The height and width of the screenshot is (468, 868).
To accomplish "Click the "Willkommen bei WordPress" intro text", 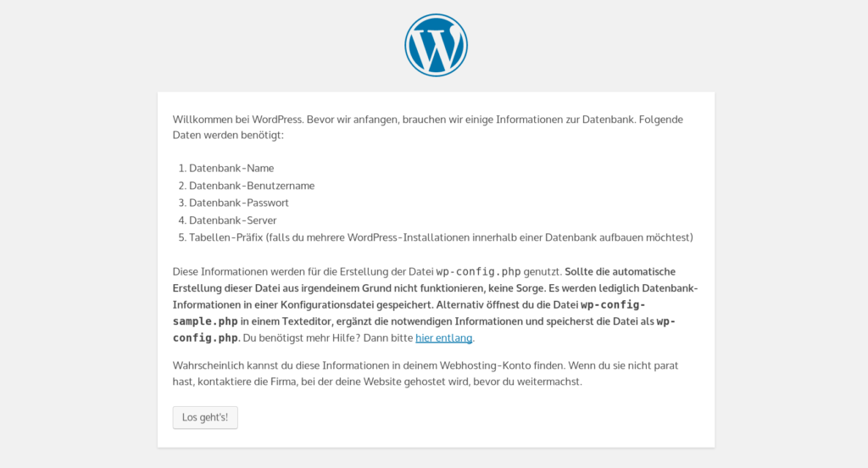I will click(x=428, y=127).
